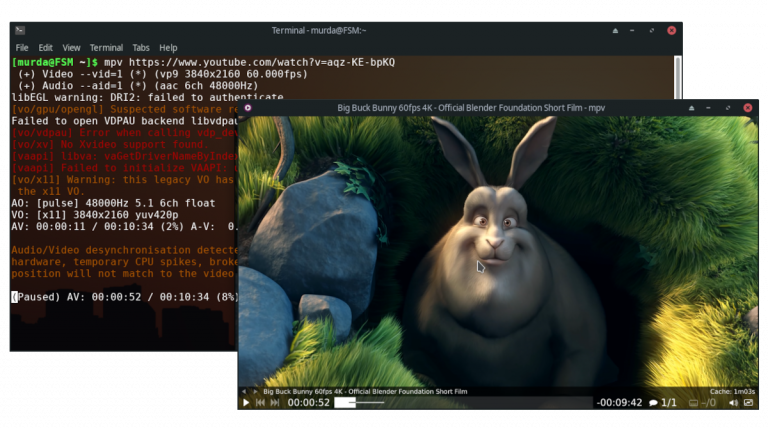Mute audio with mpv volume icon
The height and width of the screenshot is (429, 768).
733,403
